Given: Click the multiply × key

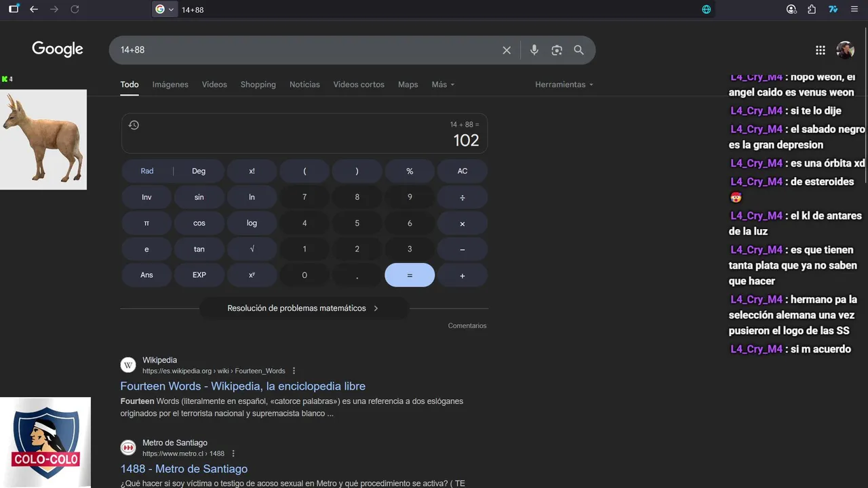Looking at the screenshot, I should pos(462,223).
